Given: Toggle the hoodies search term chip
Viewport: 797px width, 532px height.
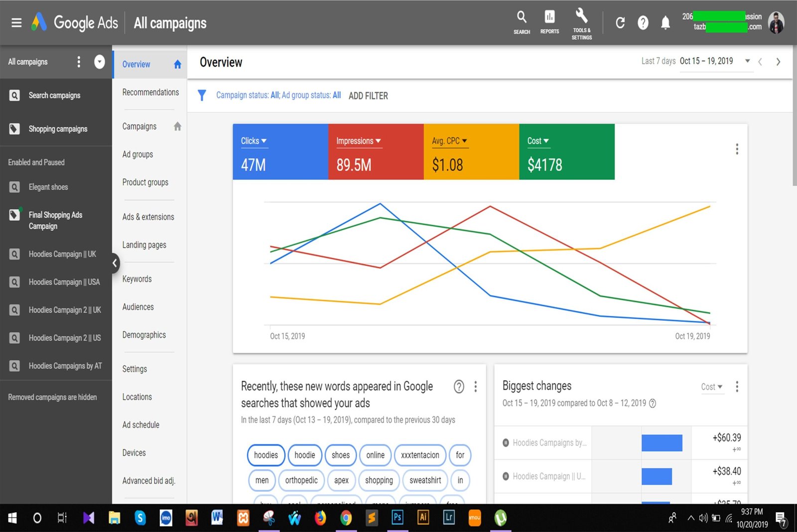Looking at the screenshot, I should 266,455.
